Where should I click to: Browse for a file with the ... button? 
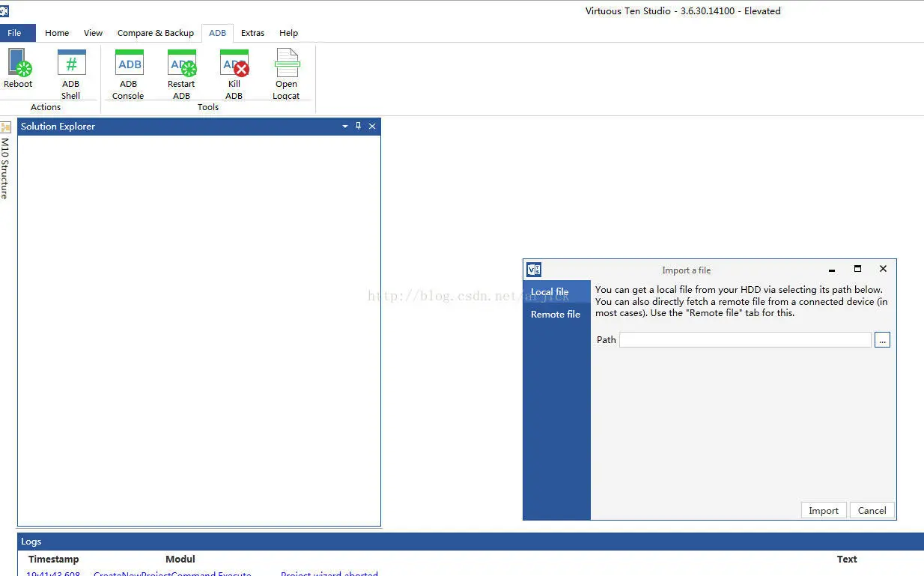coord(882,340)
